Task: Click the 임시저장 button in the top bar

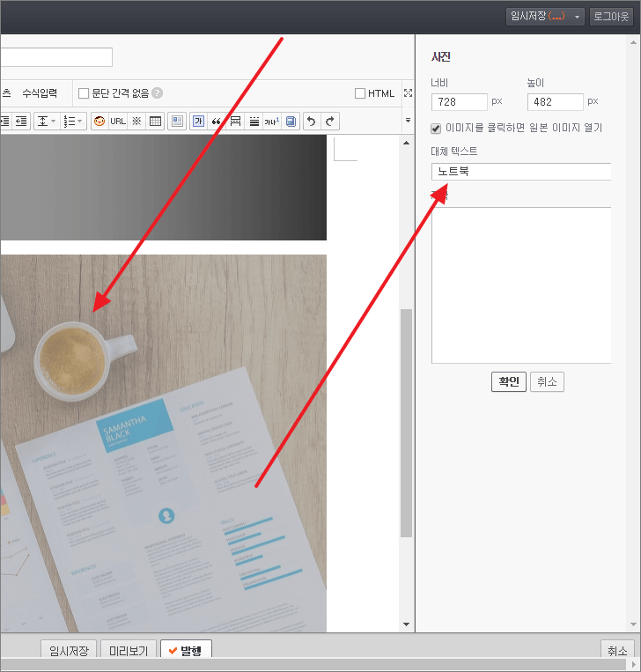Action: point(538,17)
